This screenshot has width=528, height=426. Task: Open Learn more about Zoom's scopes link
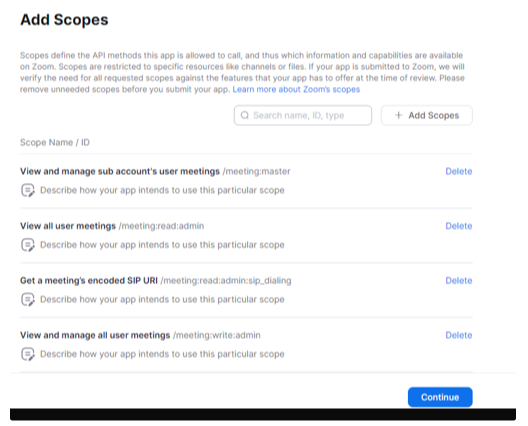point(296,89)
